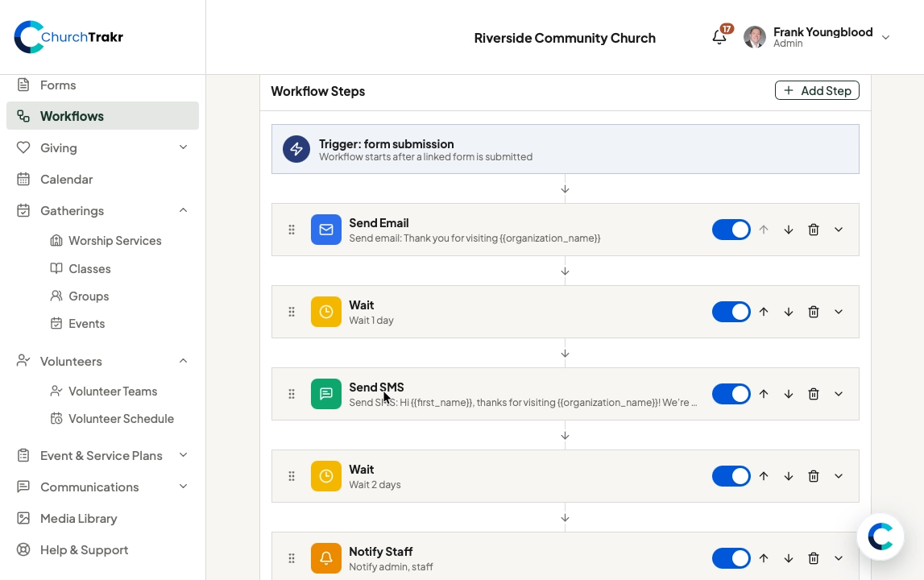Disable the Send SMS step toggle
Image resolution: width=924 pixels, height=580 pixels.
point(731,395)
